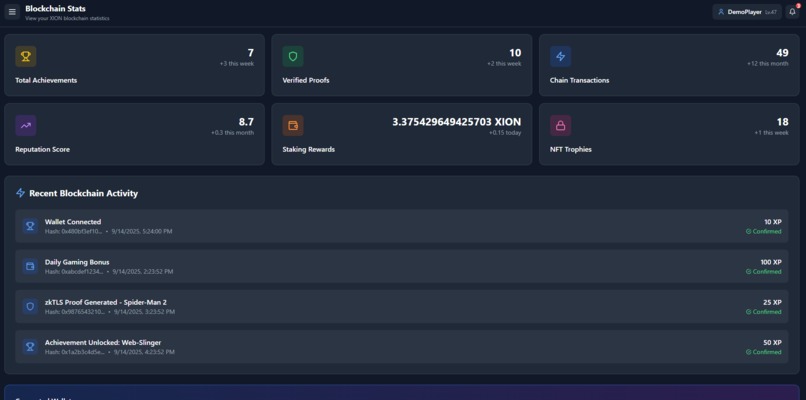Screen dimensions: 806x400
Task: Click the trophy icon in Wallet Connected row
Action: (x=30, y=226)
